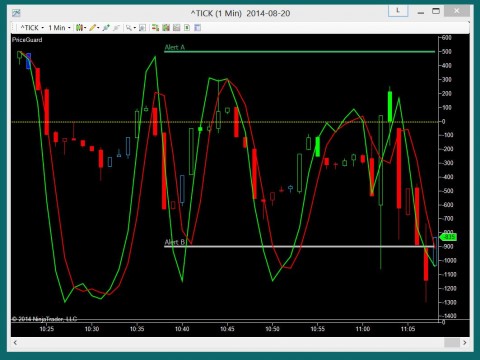Click the 10:25 time axis label
The width and height of the screenshot is (480, 360).
click(x=47, y=329)
